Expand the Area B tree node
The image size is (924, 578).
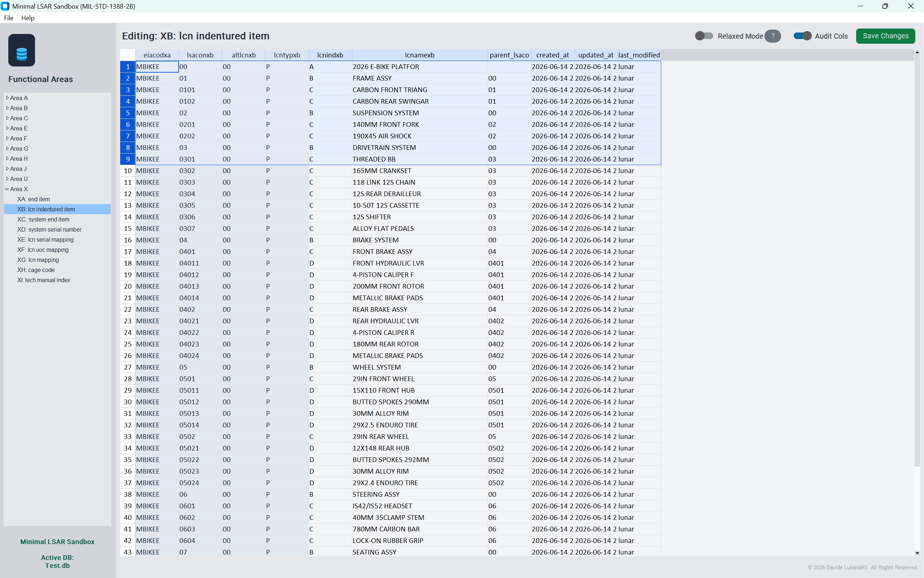pyautogui.click(x=7, y=108)
